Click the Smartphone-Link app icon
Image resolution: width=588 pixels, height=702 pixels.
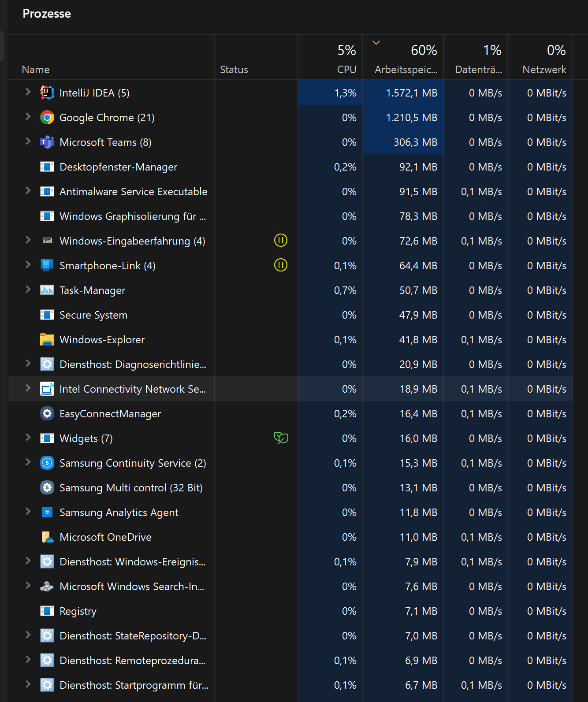pyautogui.click(x=47, y=265)
